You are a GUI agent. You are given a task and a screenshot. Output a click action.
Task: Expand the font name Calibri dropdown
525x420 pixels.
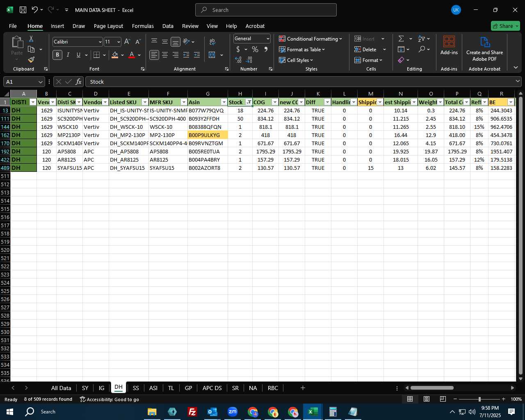point(100,42)
